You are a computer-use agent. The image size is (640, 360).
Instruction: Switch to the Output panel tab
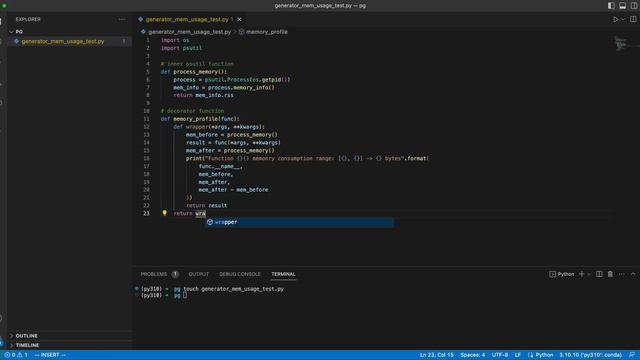click(199, 274)
